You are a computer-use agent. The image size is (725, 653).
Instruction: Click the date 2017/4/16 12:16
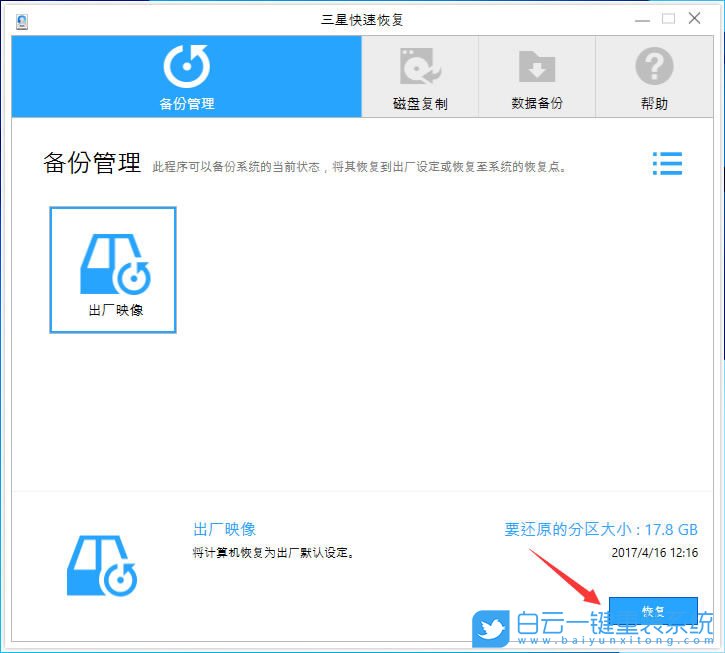click(655, 553)
